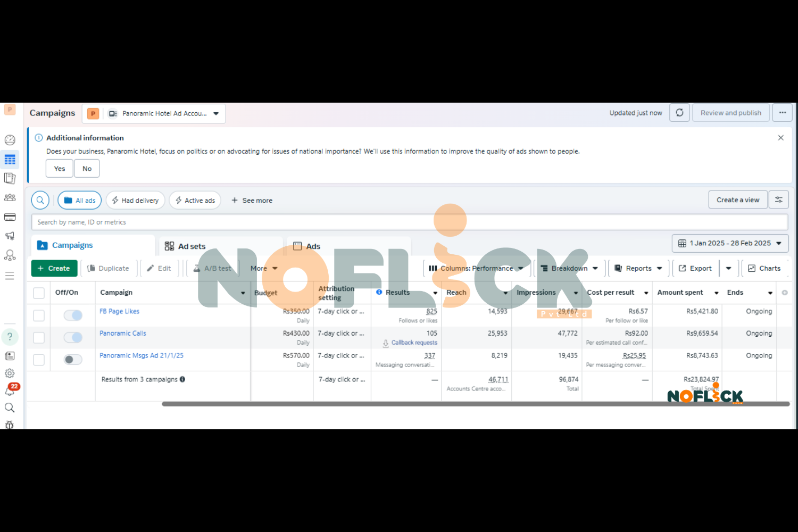Open Help question mark icon
The width and height of the screenshot is (798, 532).
pyautogui.click(x=10, y=337)
